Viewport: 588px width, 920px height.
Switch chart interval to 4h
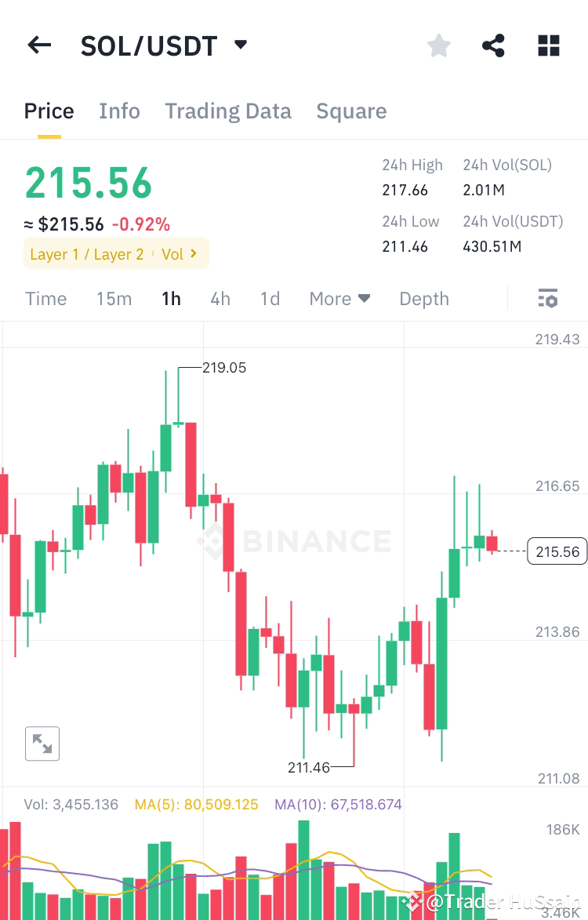tap(220, 298)
